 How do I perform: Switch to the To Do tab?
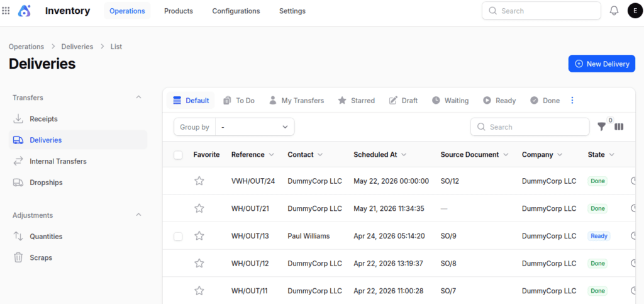[x=239, y=100]
